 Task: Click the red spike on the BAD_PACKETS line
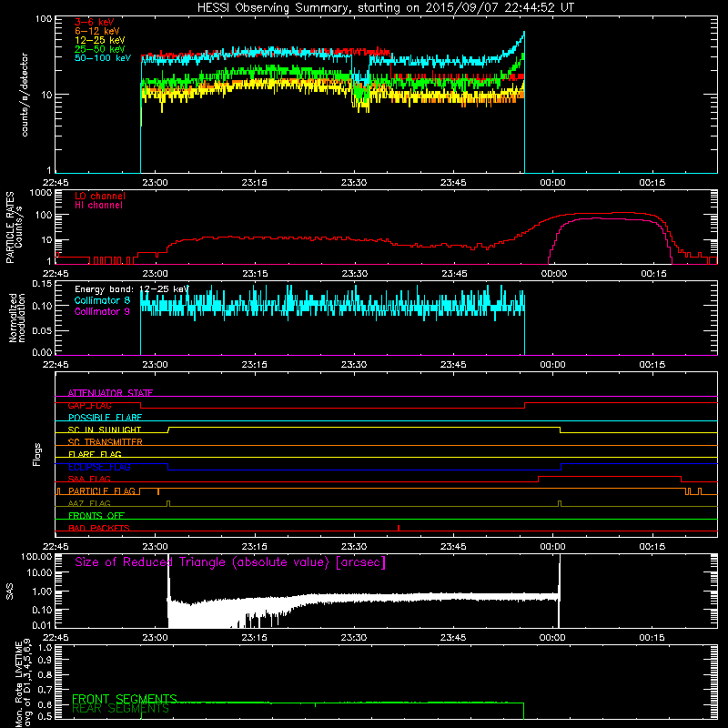pyautogui.click(x=399, y=528)
